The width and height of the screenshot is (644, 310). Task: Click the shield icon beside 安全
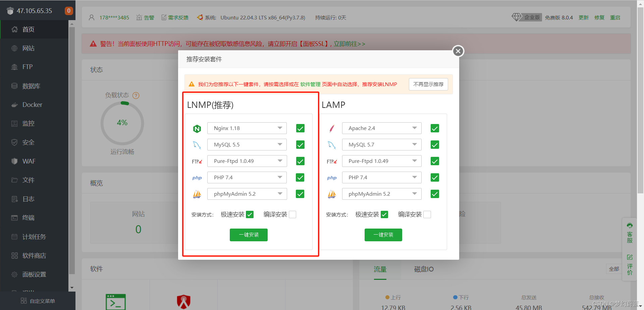pyautogui.click(x=14, y=142)
